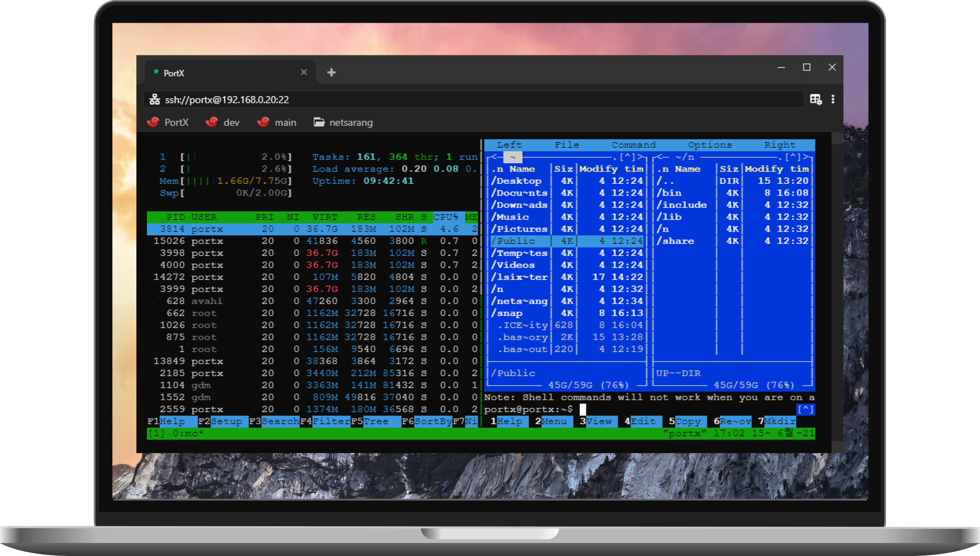
Task: Select /include directory in right panel
Action: (x=732, y=205)
